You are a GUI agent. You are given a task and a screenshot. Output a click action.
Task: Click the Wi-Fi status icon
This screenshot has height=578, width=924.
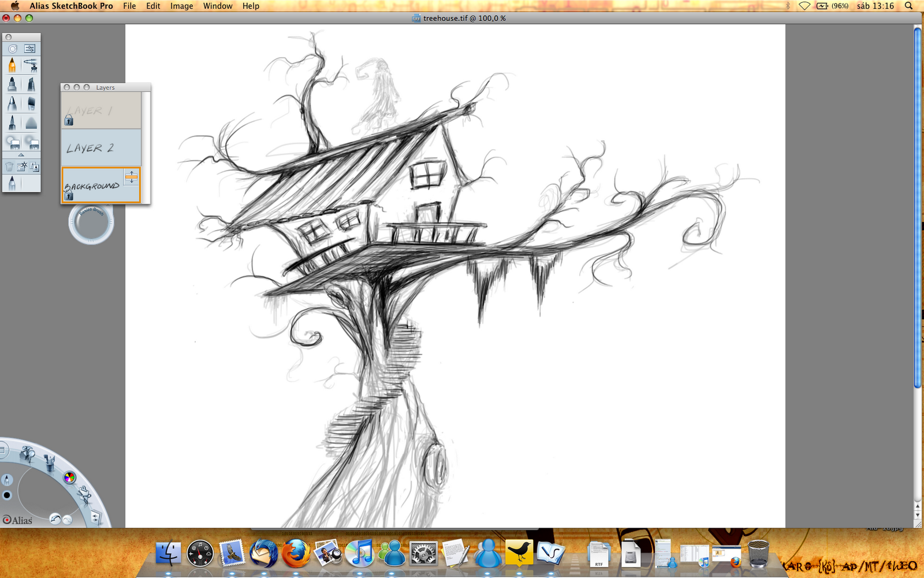coord(804,6)
